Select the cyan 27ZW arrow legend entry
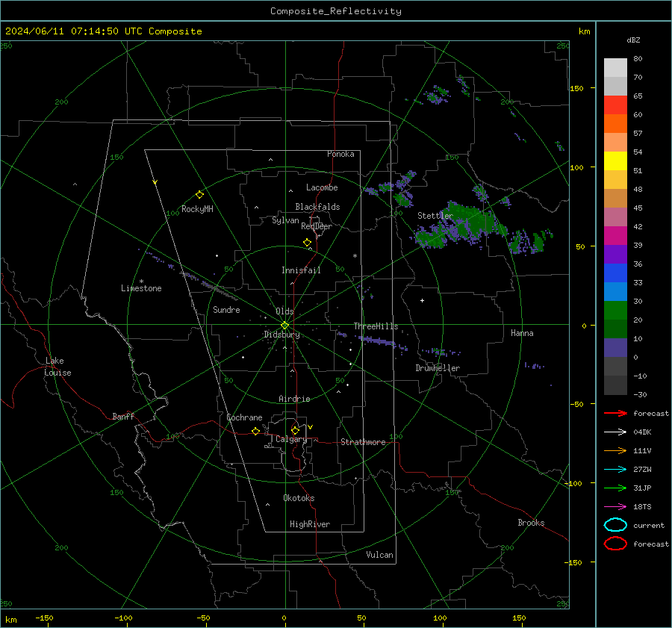672x628 pixels. [x=615, y=470]
